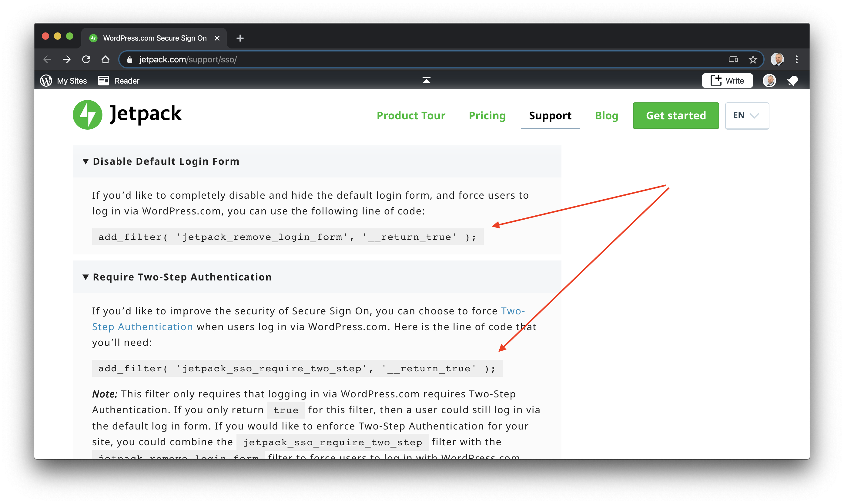
Task: Open the Reader from the WordPress bar
Action: 119,81
